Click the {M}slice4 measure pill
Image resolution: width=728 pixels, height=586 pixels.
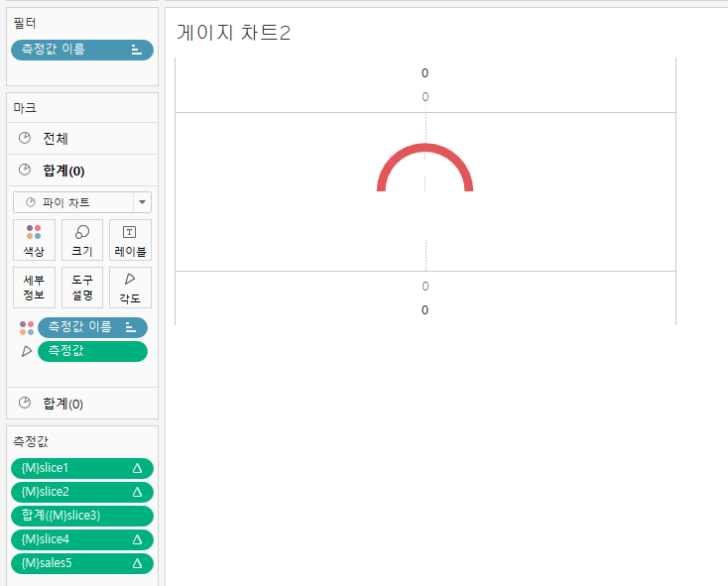(82, 539)
